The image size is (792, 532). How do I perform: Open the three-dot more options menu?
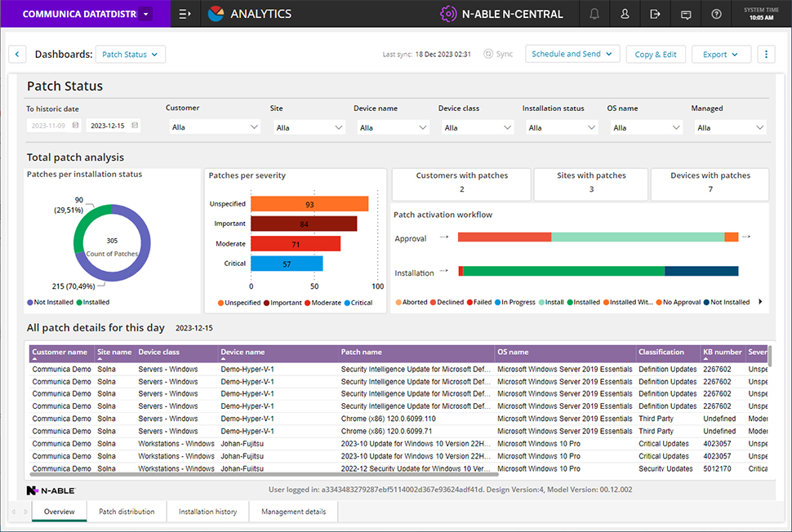766,54
